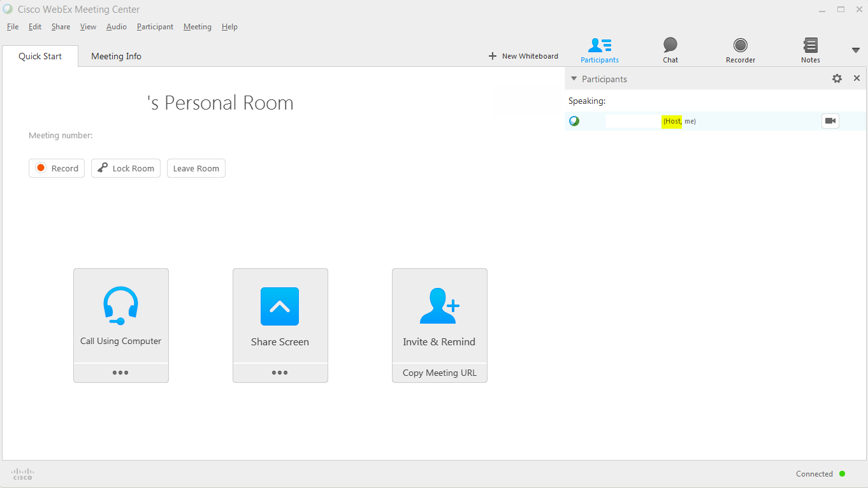Open Participants panel settings gear
This screenshot has width=868, height=488.
pyautogui.click(x=837, y=78)
